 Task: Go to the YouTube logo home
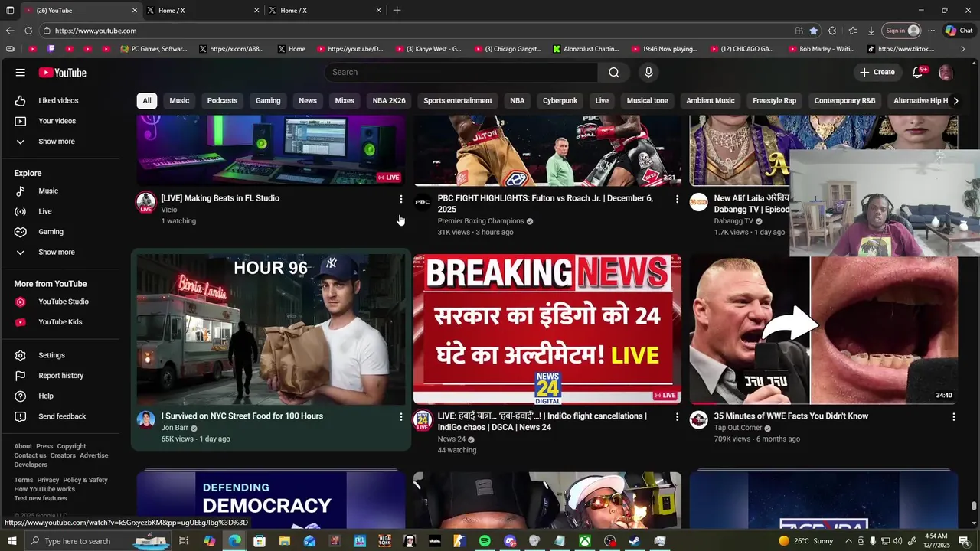pyautogui.click(x=63, y=73)
